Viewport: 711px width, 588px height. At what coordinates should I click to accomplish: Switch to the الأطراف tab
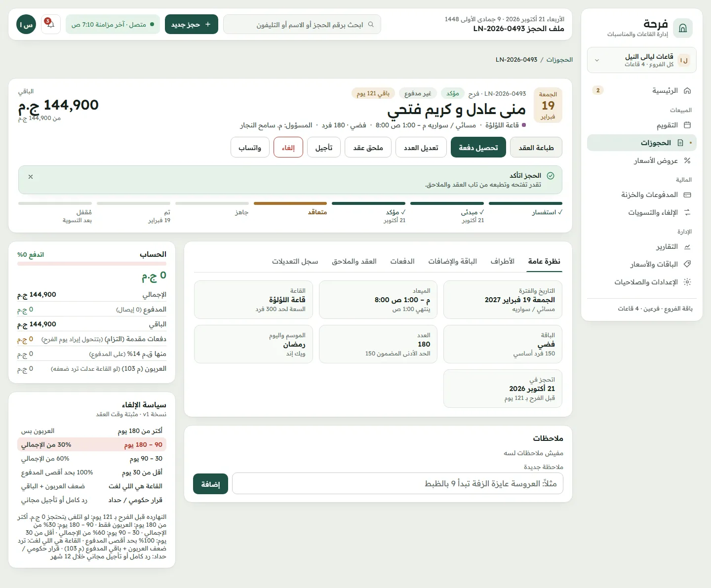pos(502,261)
